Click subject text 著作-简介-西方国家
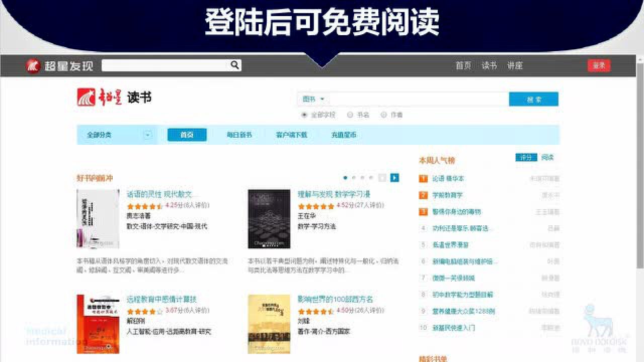Screen dimensions: 644x362 (324, 332)
